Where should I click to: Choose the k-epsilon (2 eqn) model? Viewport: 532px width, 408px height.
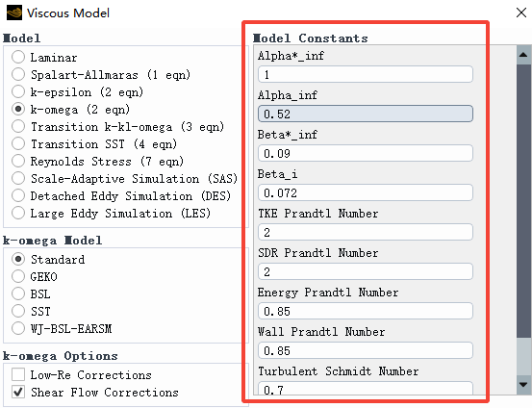pyautogui.click(x=18, y=91)
